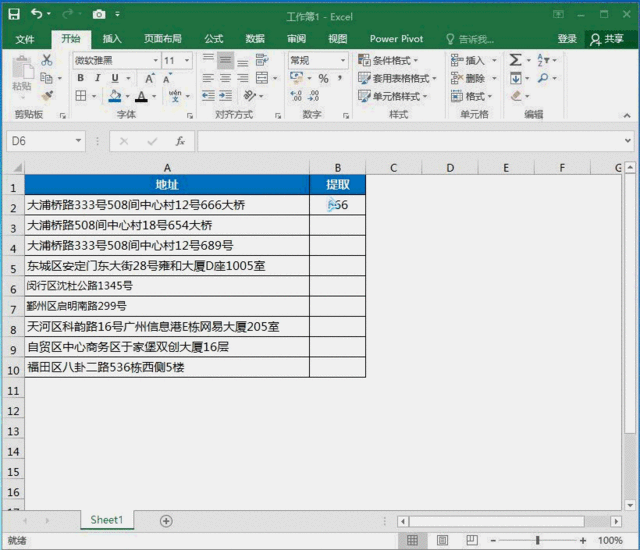Toggle Bold formatting
The height and width of the screenshot is (550, 640).
[x=81, y=78]
